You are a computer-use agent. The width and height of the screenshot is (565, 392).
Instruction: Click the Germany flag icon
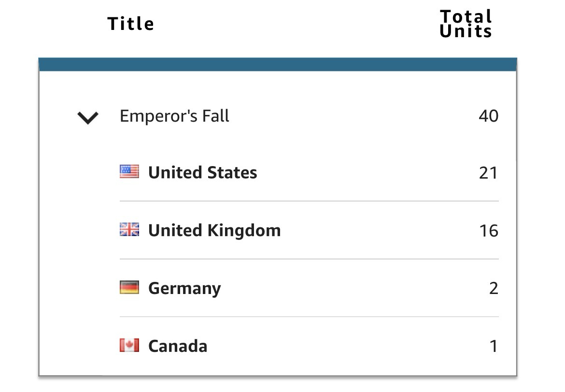point(129,288)
